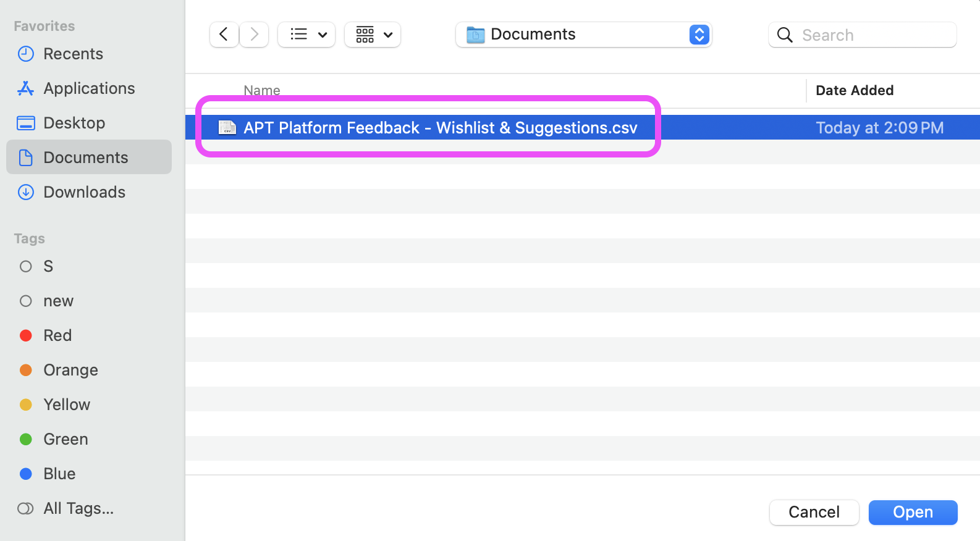Click the Downloads arrow icon

coord(26,192)
